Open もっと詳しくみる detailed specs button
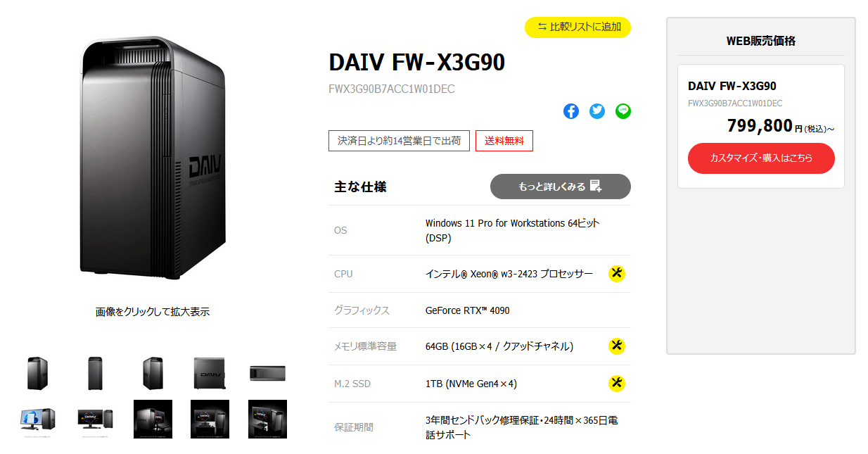868x454 pixels. tap(561, 187)
